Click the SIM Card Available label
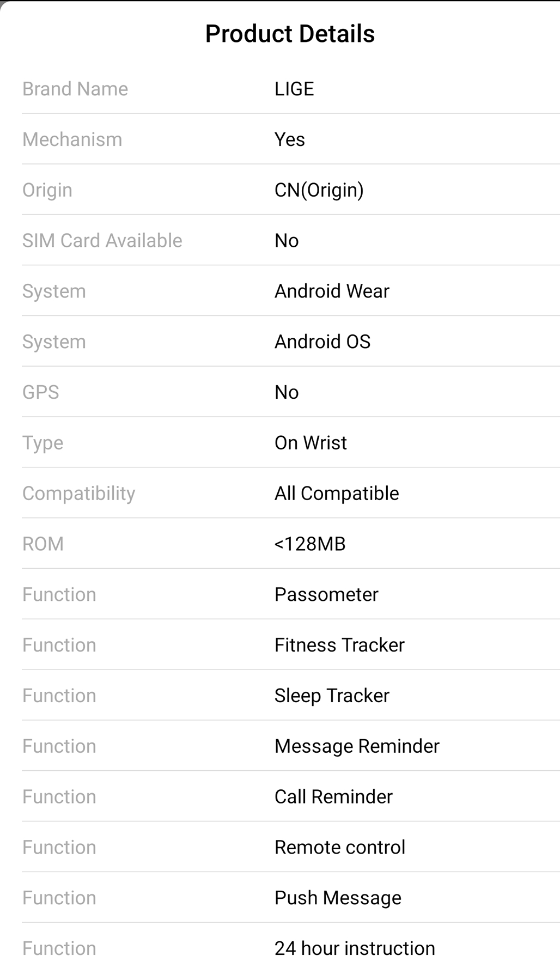 (x=102, y=241)
